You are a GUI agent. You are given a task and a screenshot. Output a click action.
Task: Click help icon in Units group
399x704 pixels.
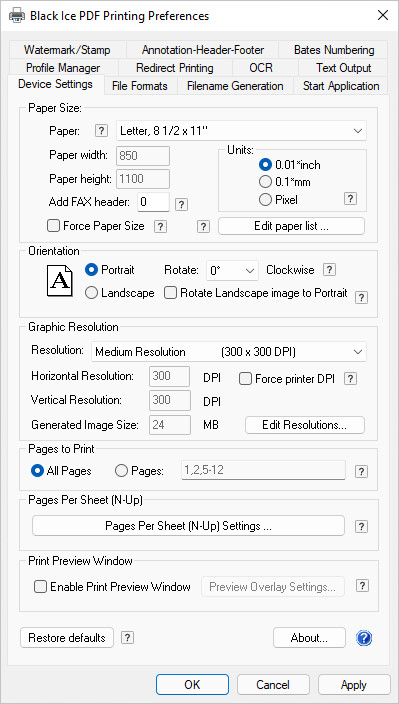tap(350, 199)
